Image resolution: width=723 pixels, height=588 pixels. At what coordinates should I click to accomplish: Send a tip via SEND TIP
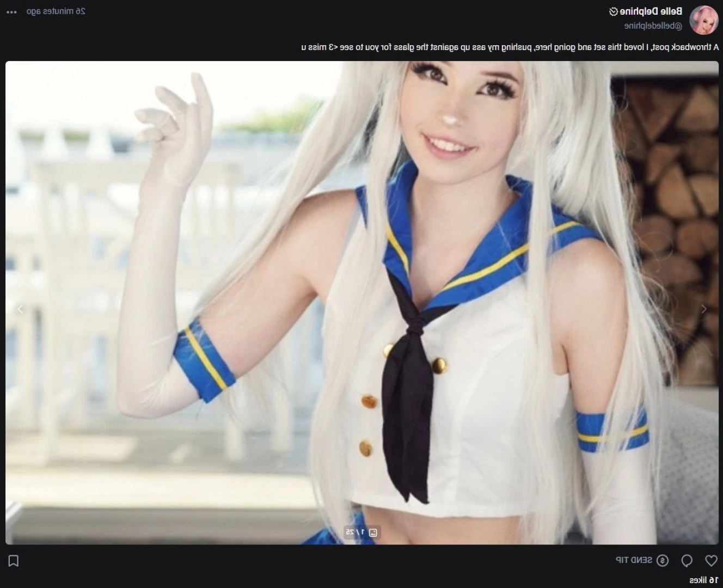tap(634, 560)
